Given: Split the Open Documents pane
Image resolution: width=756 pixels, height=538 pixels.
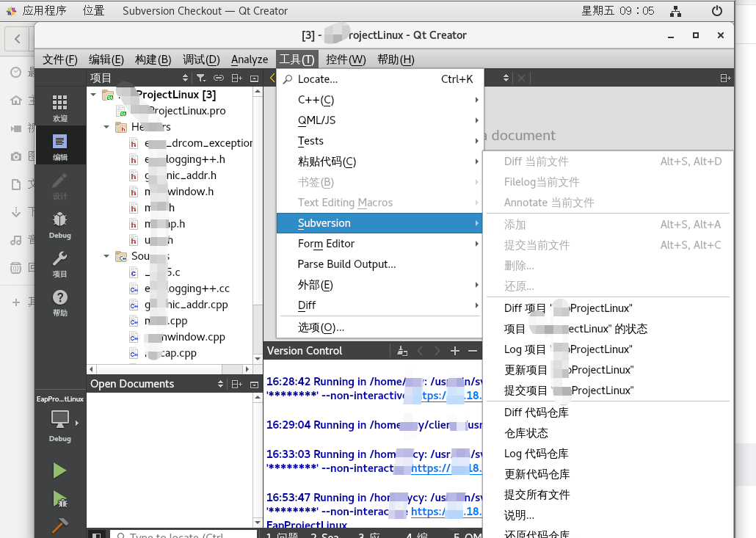Looking at the screenshot, I should (237, 384).
